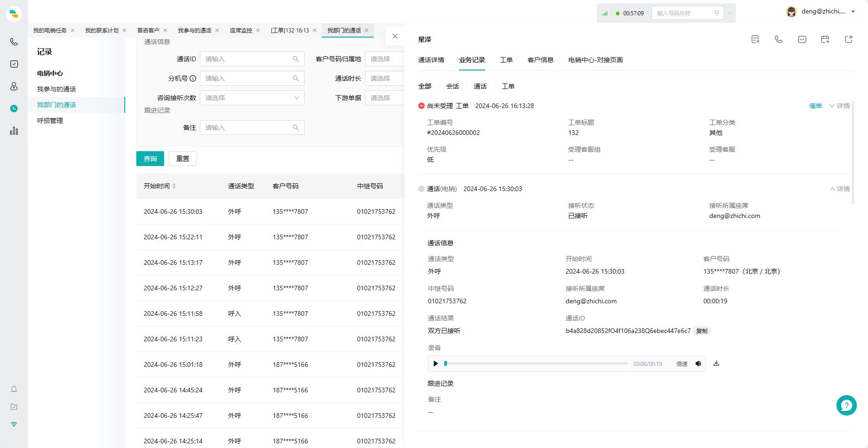868x448 pixels.
Task: Open the statistics bar chart sidebar icon
Action: click(14, 131)
